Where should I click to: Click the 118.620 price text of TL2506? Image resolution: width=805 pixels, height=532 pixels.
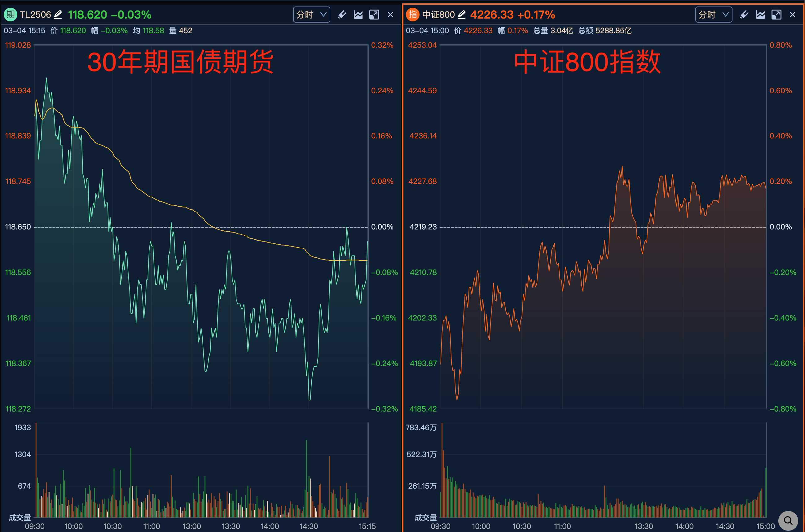pos(87,15)
